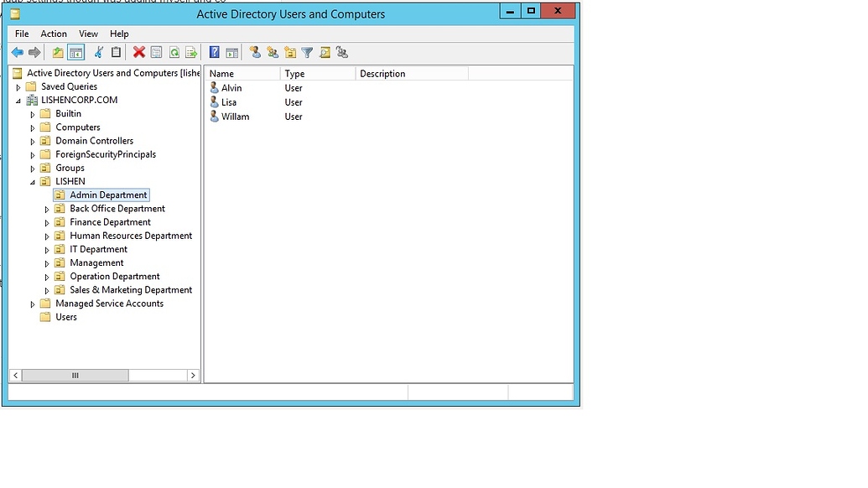Click the horizontal scrollbar below the tree pane

click(x=75, y=375)
